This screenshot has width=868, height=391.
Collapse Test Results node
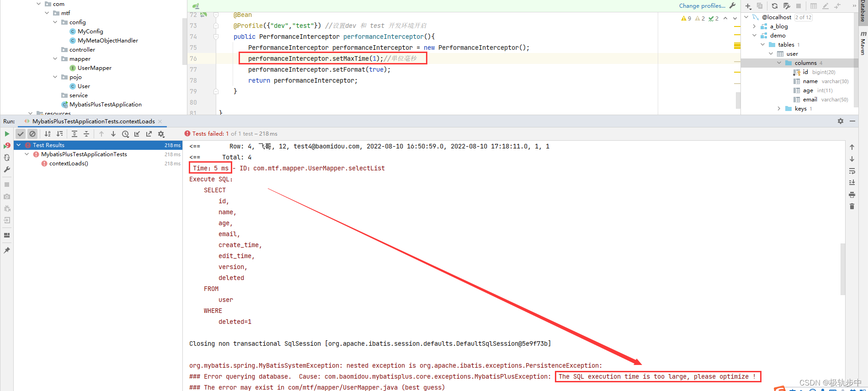click(19, 145)
